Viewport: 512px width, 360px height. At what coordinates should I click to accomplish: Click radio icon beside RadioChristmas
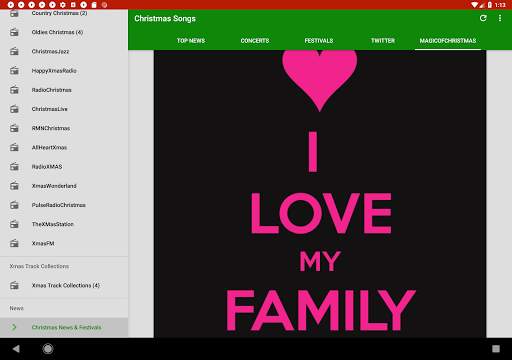[14, 90]
